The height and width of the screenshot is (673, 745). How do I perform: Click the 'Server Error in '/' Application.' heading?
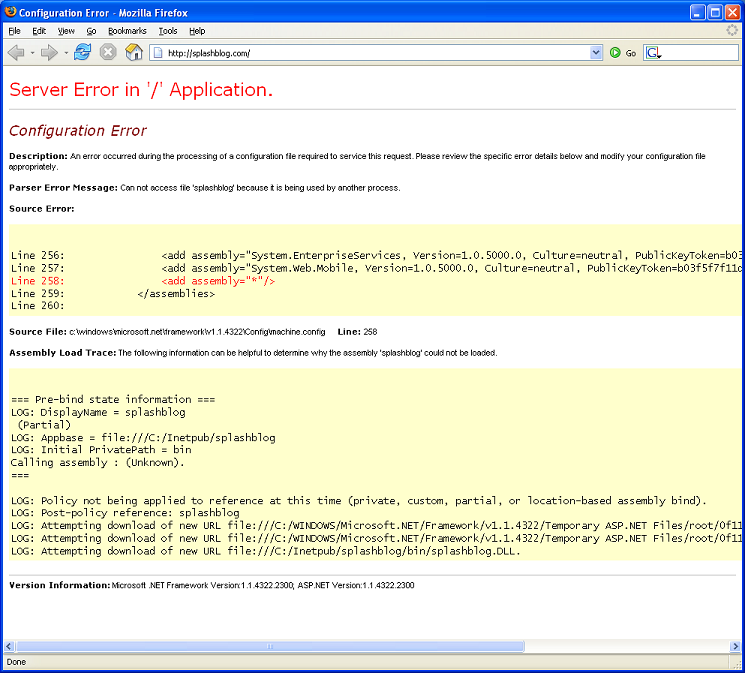coord(141,90)
